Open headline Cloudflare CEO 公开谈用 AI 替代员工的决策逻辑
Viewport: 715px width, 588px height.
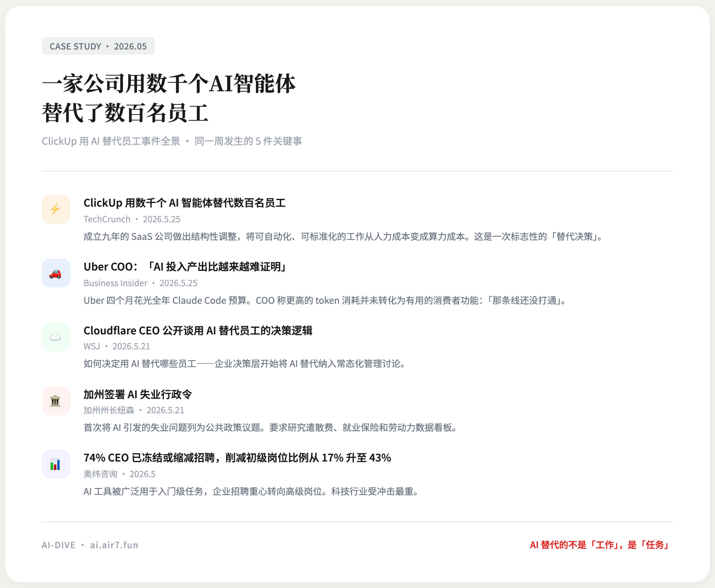point(198,330)
